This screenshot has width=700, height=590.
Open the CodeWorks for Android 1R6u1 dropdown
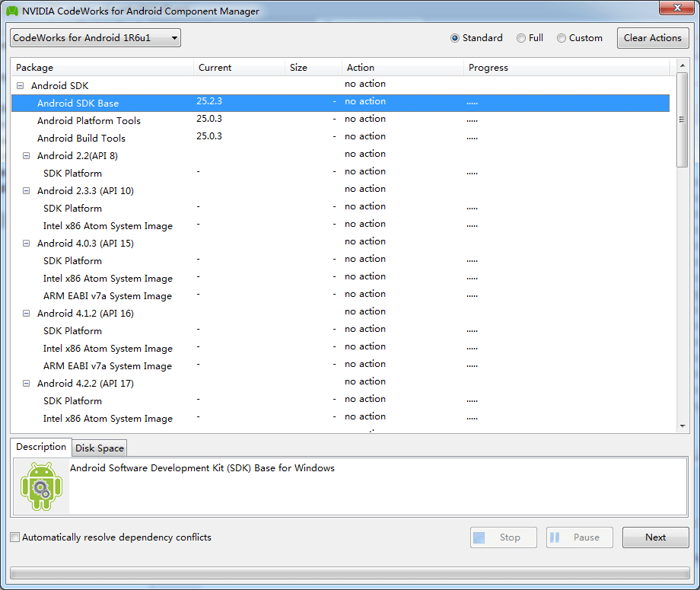pos(96,38)
